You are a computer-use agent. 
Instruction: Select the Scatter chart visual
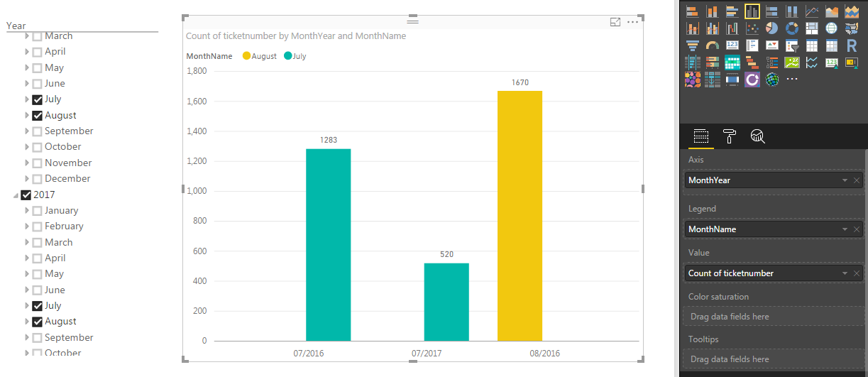click(752, 28)
